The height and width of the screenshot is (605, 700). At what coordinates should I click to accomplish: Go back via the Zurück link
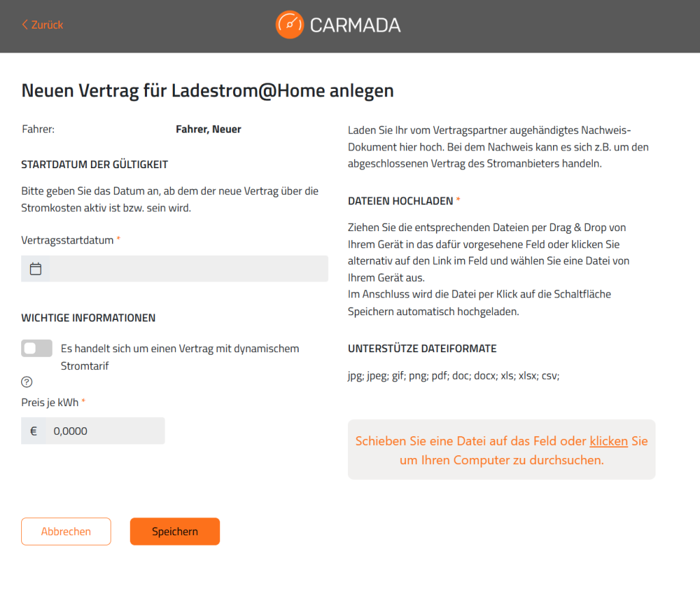click(x=42, y=25)
